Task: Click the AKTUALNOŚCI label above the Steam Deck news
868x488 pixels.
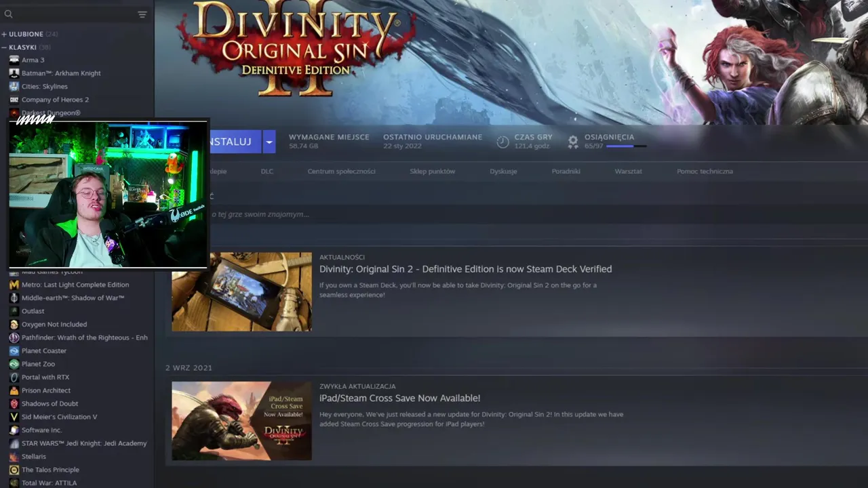Action: (x=342, y=257)
